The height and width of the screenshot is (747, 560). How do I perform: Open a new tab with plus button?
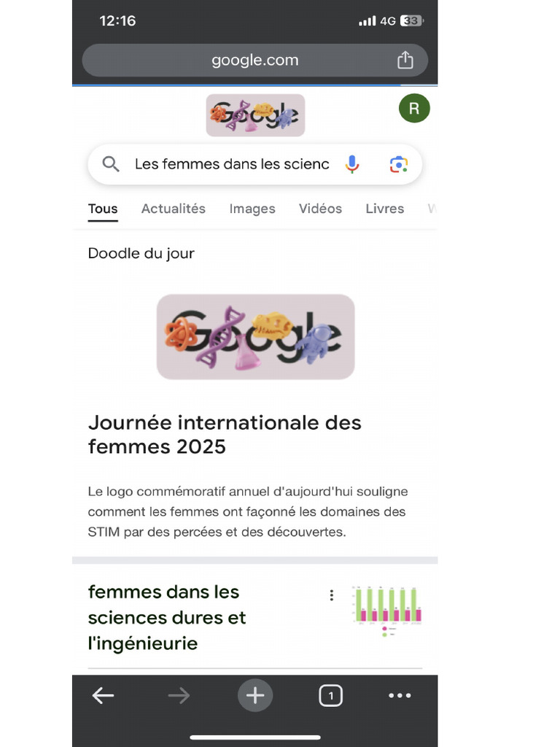tap(255, 695)
